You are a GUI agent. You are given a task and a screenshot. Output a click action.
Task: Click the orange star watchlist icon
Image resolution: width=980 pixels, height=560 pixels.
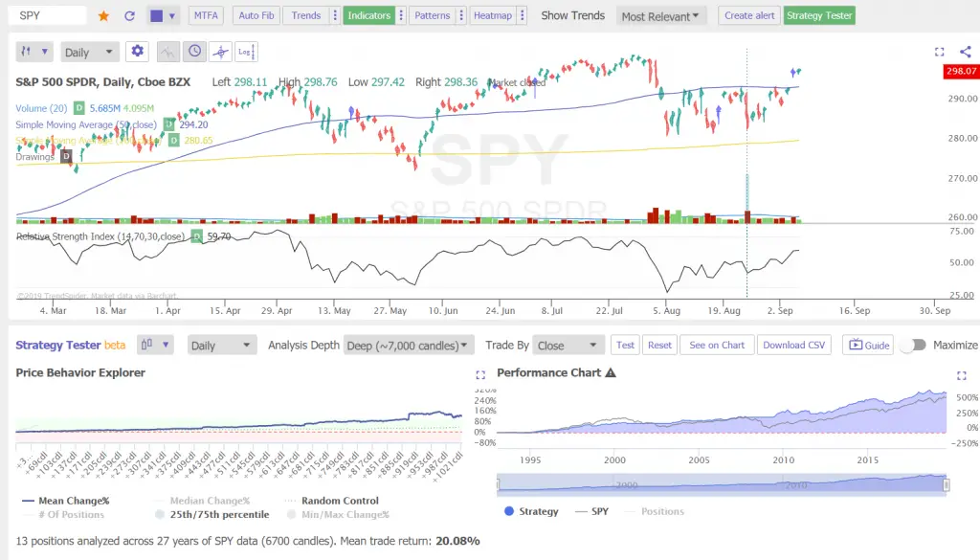(103, 15)
